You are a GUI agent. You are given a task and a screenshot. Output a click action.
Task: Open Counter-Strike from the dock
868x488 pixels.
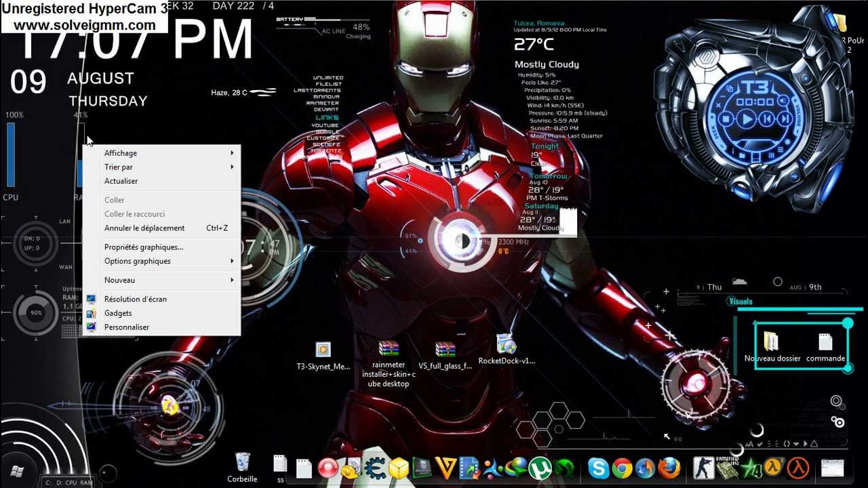[x=704, y=468]
